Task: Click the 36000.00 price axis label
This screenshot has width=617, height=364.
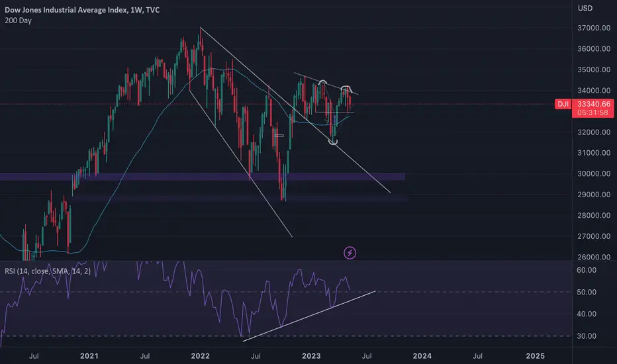Action: [x=593, y=49]
